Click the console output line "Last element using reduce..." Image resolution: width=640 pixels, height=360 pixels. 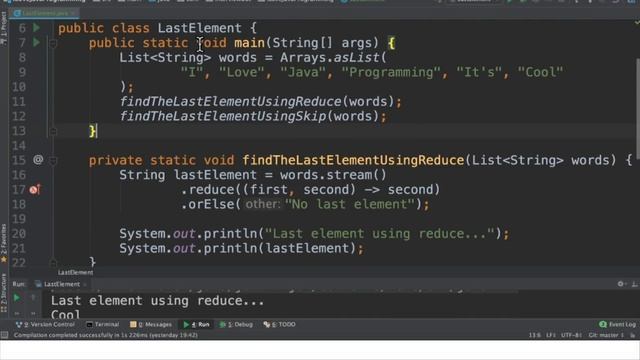pos(158,301)
